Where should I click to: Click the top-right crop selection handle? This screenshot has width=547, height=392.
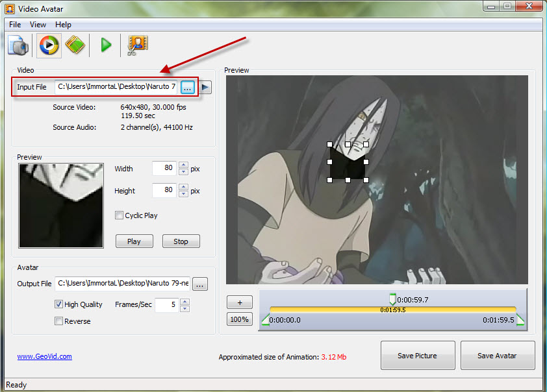click(366, 144)
